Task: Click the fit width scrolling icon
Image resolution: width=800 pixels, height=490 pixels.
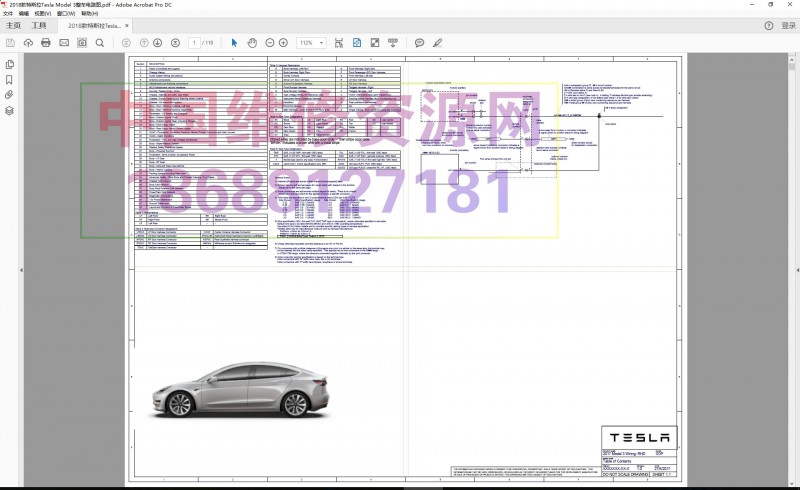Action: (x=339, y=43)
